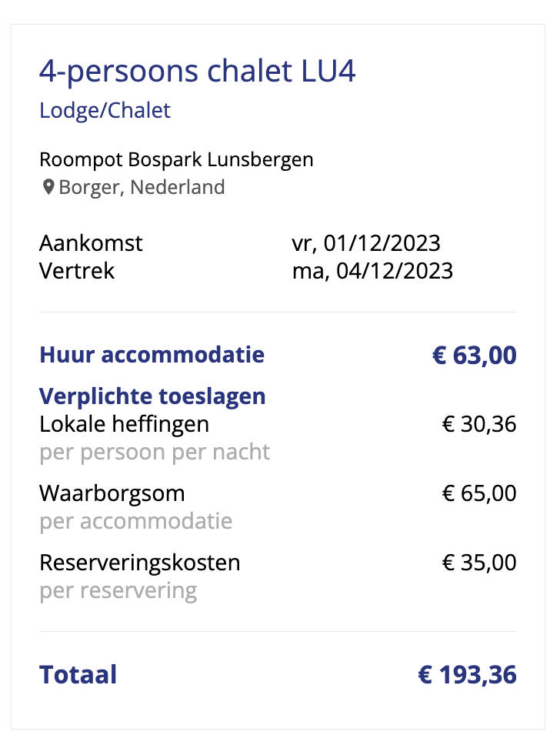This screenshot has width=560, height=745.
Task: Select the Aankomst label
Action: (x=91, y=243)
